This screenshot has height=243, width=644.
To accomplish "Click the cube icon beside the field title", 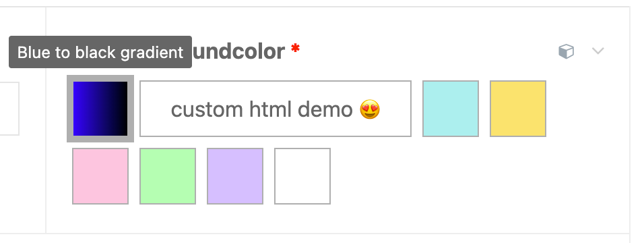I will 566,51.
